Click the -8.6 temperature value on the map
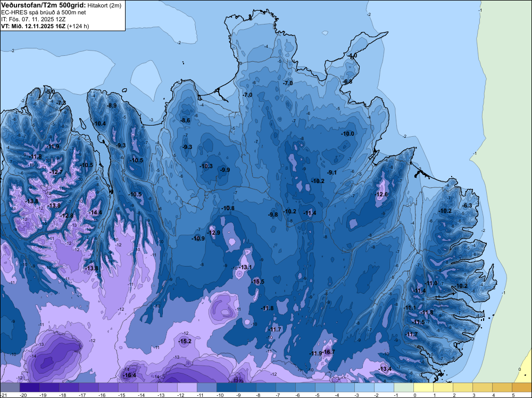Viewport: 532px width, 398px height. pyautogui.click(x=185, y=120)
